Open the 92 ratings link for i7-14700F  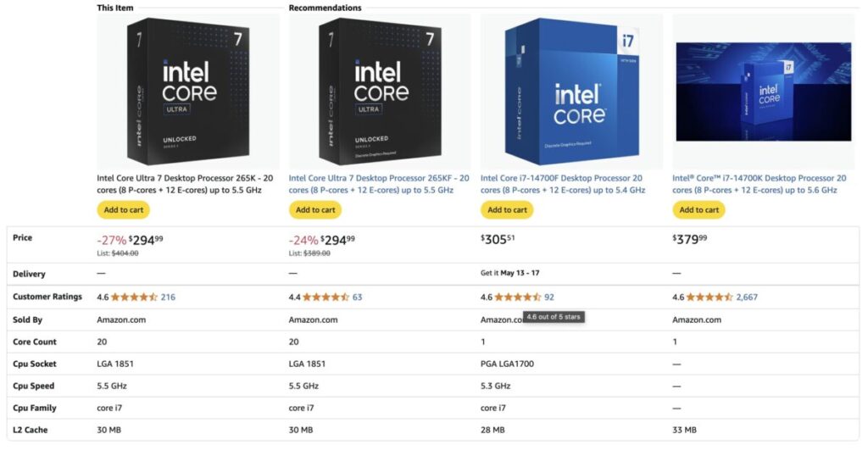(x=549, y=298)
